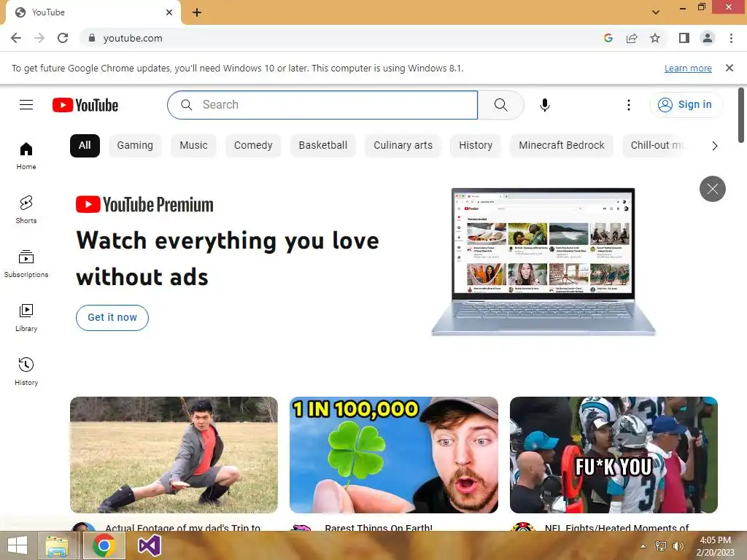Open YouTube settings three-dot menu
The width and height of the screenshot is (747, 560).
pyautogui.click(x=628, y=105)
